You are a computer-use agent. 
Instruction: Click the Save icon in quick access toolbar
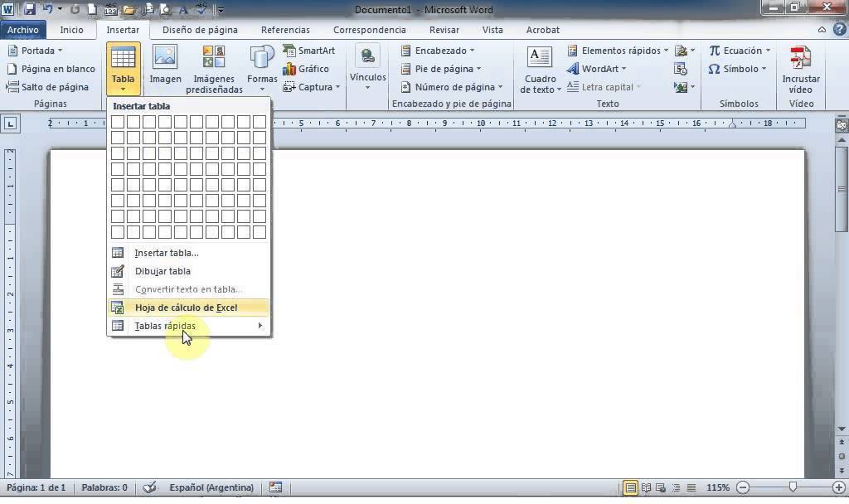coord(29,9)
